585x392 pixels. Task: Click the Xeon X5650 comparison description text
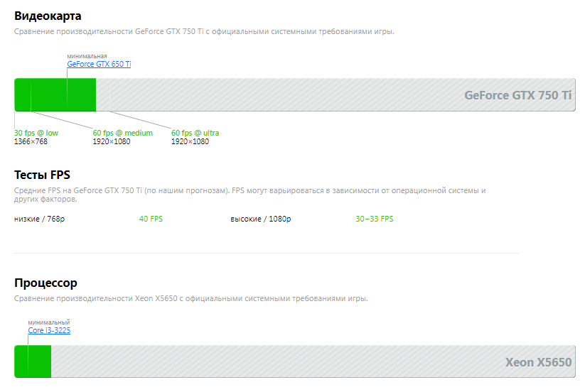[191, 298]
